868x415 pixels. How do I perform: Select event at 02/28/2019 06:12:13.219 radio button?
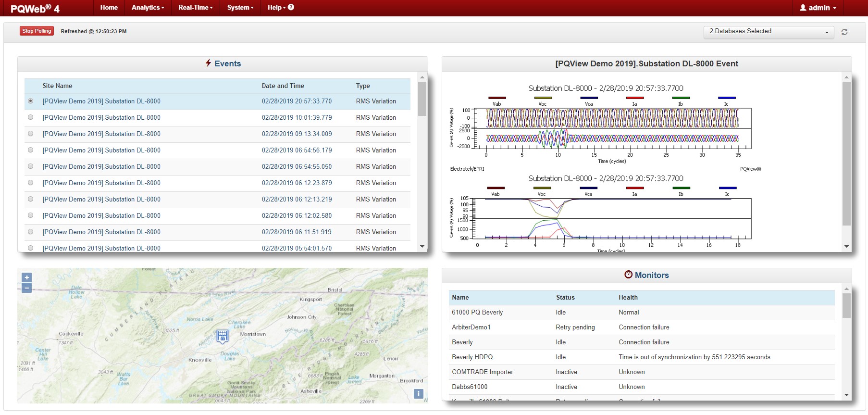click(31, 199)
